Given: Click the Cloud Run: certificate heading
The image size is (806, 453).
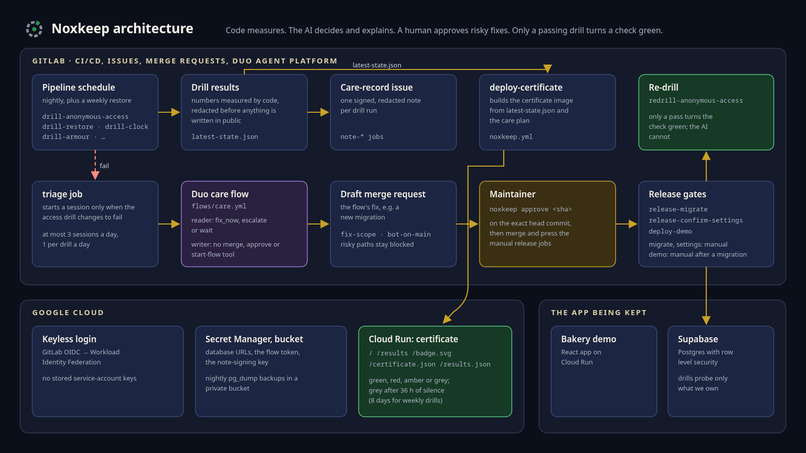Looking at the screenshot, I should coord(413,339).
